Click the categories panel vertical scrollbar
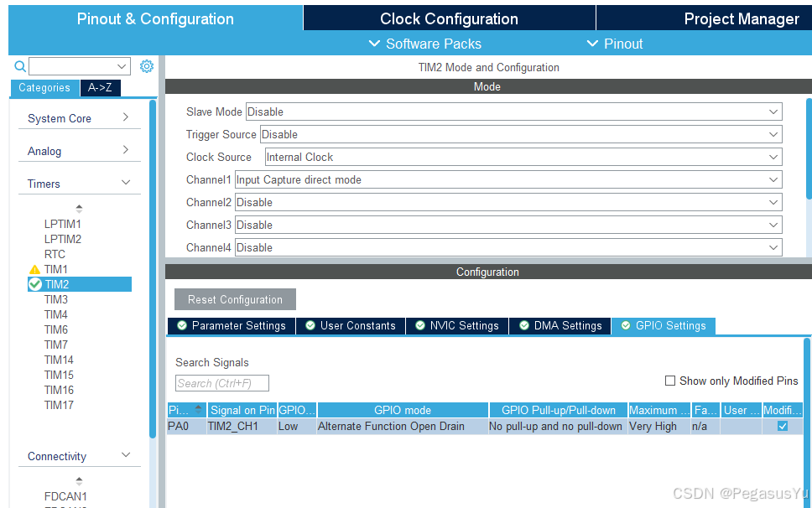This screenshot has width=812, height=508. (x=153, y=269)
